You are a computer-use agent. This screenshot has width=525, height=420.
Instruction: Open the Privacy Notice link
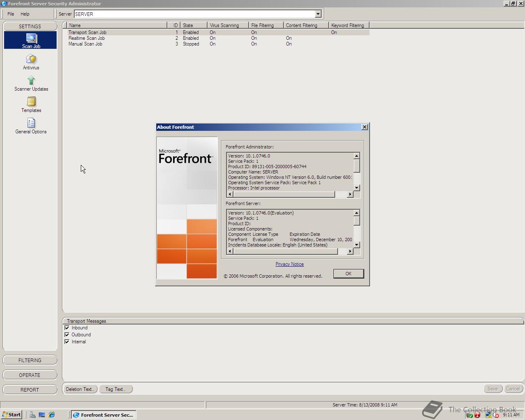pos(290,264)
